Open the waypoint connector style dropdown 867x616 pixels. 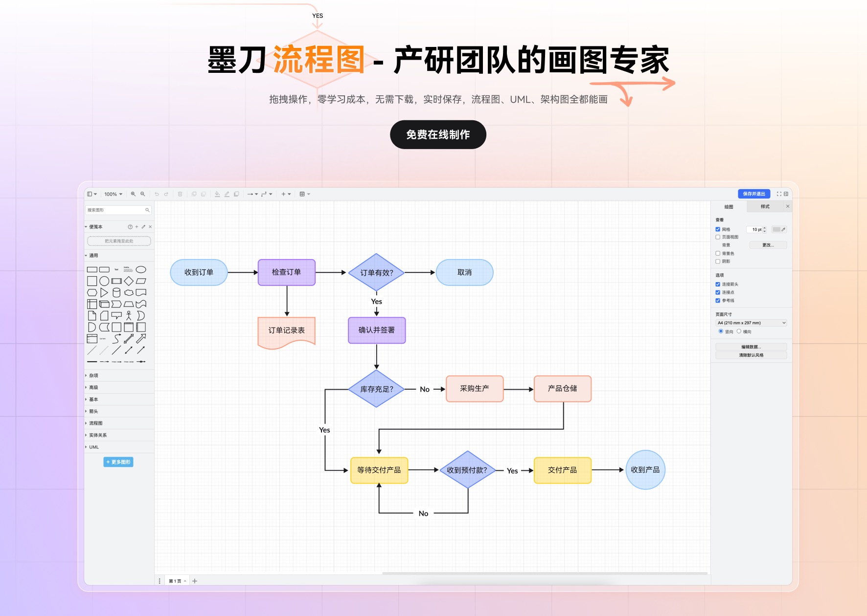coord(267,194)
